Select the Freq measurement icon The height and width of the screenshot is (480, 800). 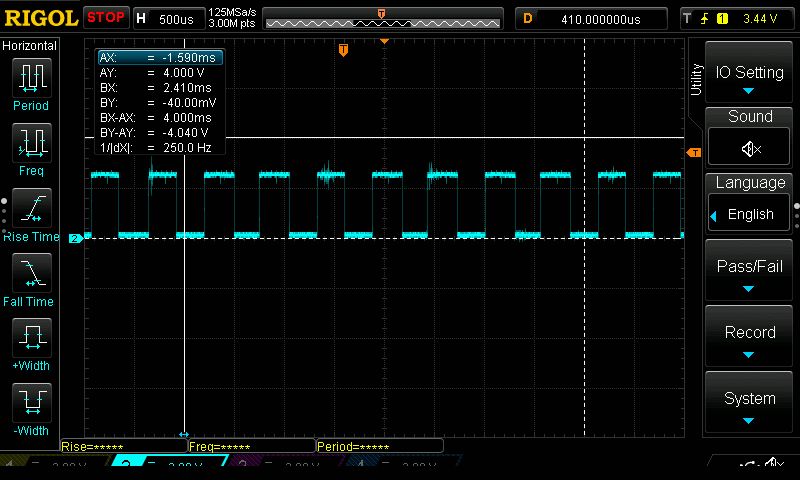(x=32, y=142)
